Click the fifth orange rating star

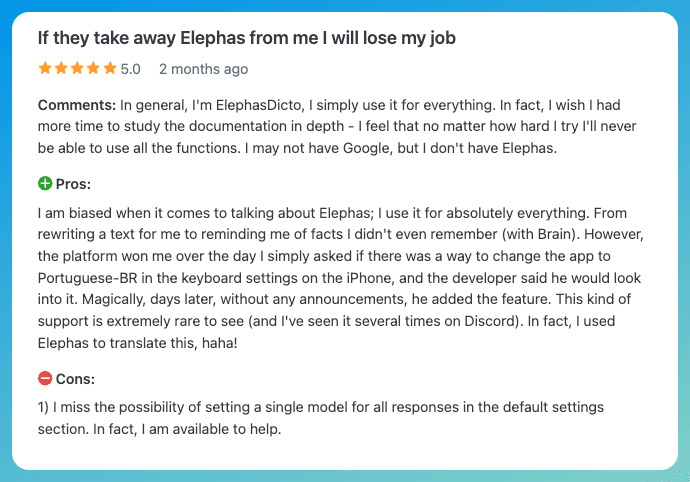pyautogui.click(x=110, y=69)
